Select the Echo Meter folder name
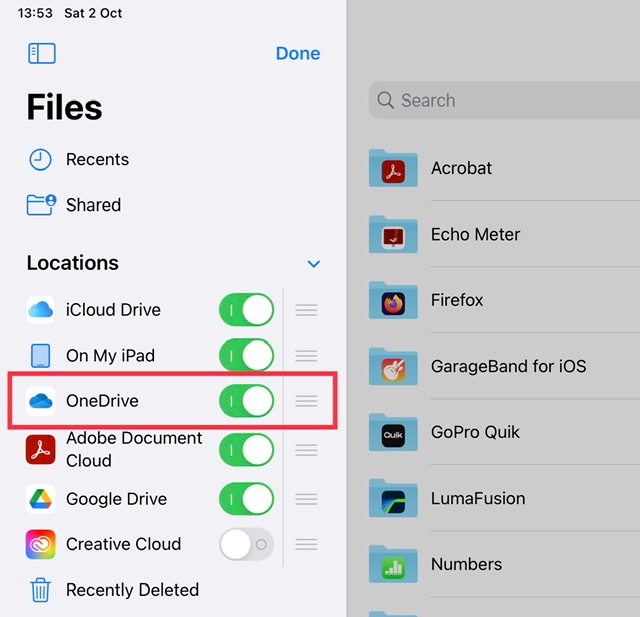This screenshot has width=640, height=617. [x=476, y=235]
